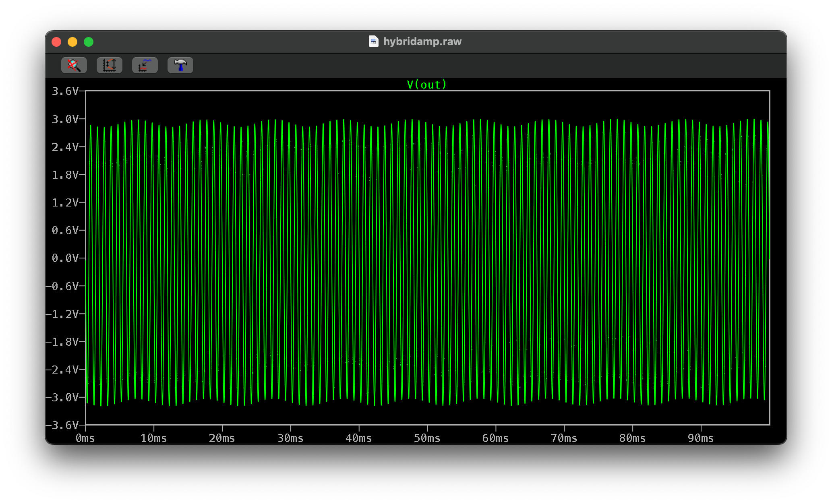The width and height of the screenshot is (832, 504).
Task: Click the 50ms horizontal axis label
Action: click(x=427, y=438)
